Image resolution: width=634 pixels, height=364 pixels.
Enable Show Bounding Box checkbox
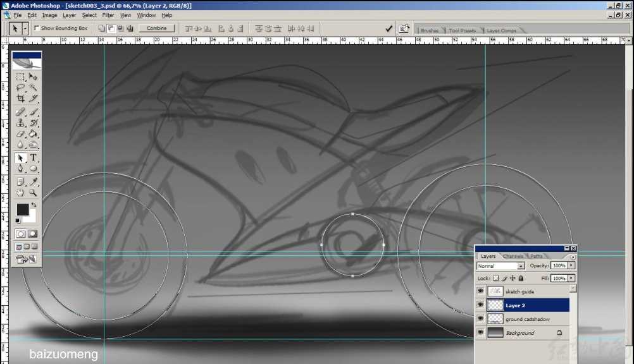coord(36,28)
